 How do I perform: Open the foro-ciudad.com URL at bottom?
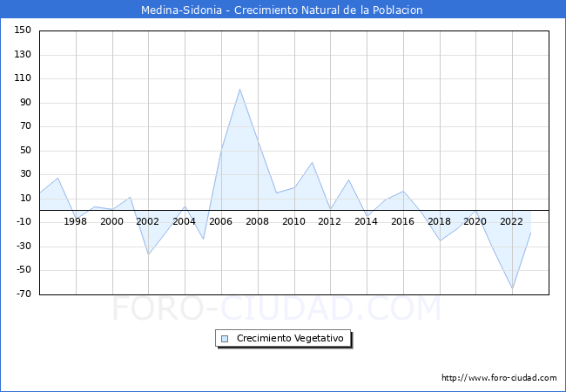pos(499,378)
